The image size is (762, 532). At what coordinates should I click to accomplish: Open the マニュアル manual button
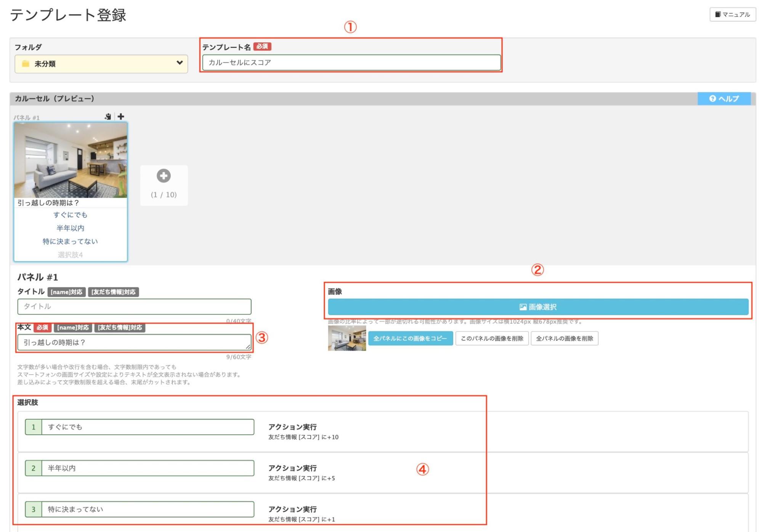coord(732,14)
